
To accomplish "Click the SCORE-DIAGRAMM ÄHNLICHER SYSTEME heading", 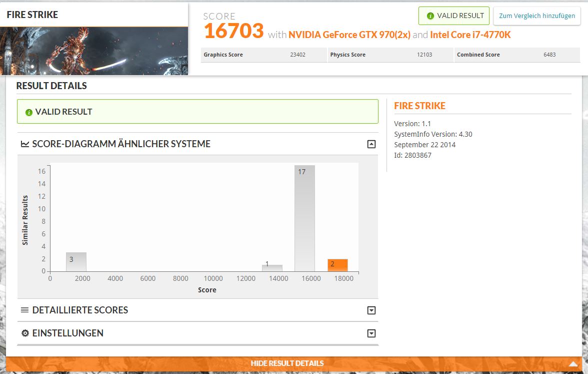I will [x=121, y=144].
